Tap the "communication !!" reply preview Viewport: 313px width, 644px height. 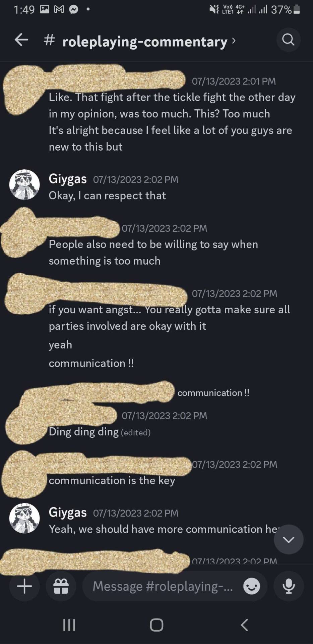pyautogui.click(x=213, y=393)
